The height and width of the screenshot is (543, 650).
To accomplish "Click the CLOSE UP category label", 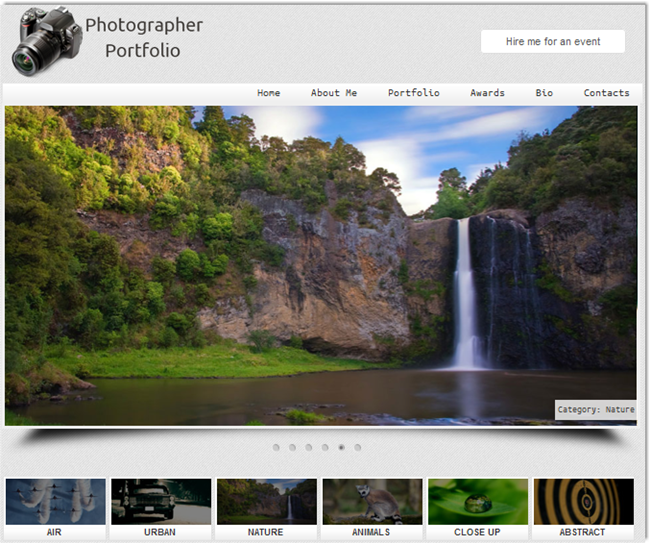I will [x=477, y=532].
